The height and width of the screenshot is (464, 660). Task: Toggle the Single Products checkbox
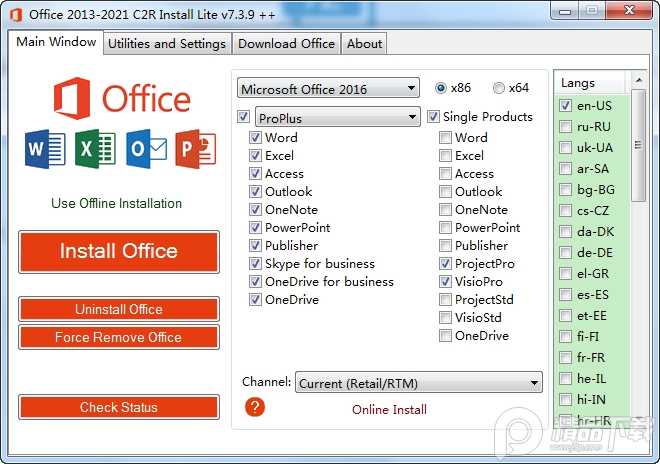[434, 117]
